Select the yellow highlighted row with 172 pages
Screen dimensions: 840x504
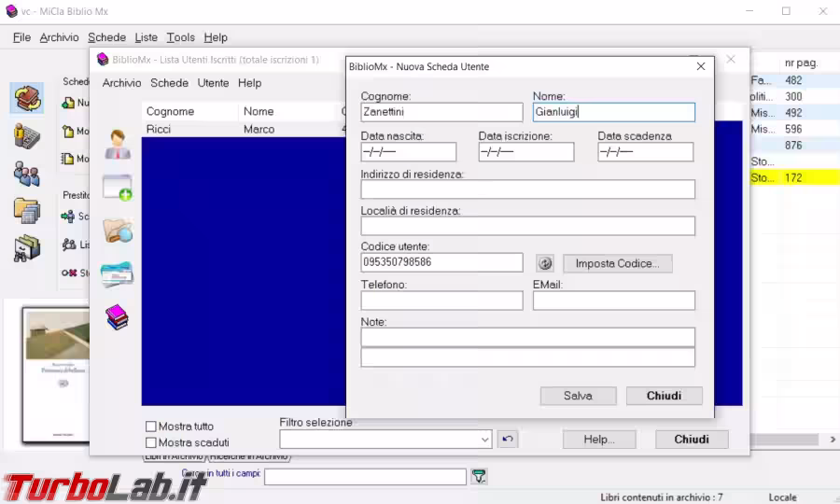(x=795, y=177)
